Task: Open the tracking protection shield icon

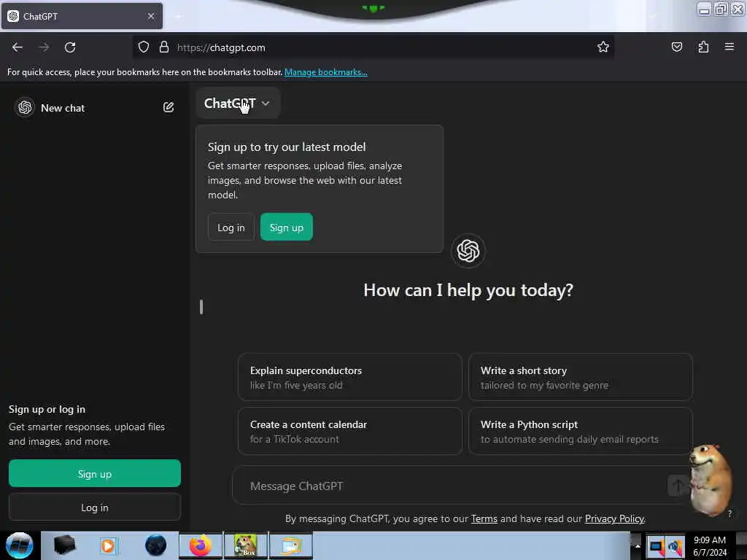Action: point(144,47)
